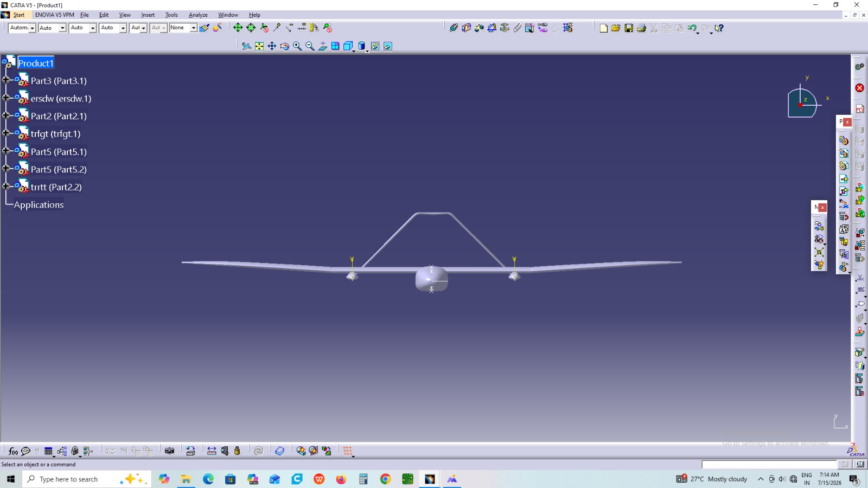Image resolution: width=868 pixels, height=488 pixels.
Task: Click Swap Visible Space icon
Action: (x=388, y=46)
